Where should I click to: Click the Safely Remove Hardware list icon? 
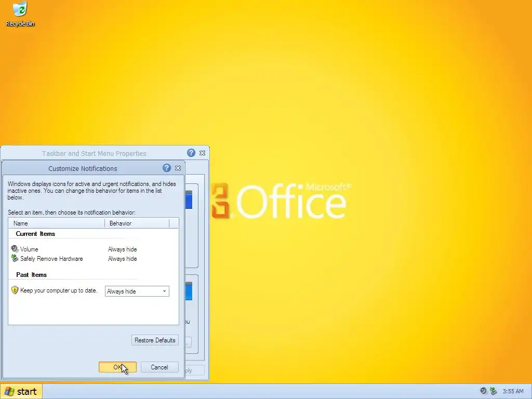click(x=15, y=259)
